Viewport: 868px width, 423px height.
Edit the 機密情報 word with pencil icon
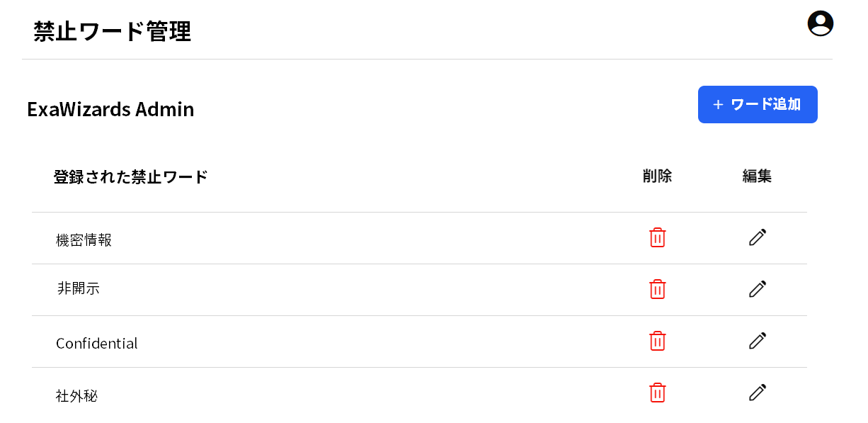[757, 237]
